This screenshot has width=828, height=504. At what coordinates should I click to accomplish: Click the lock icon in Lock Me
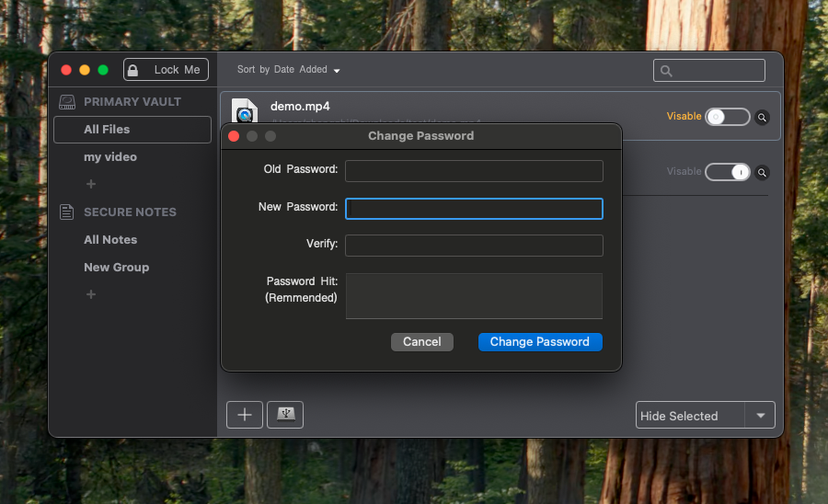pyautogui.click(x=133, y=70)
